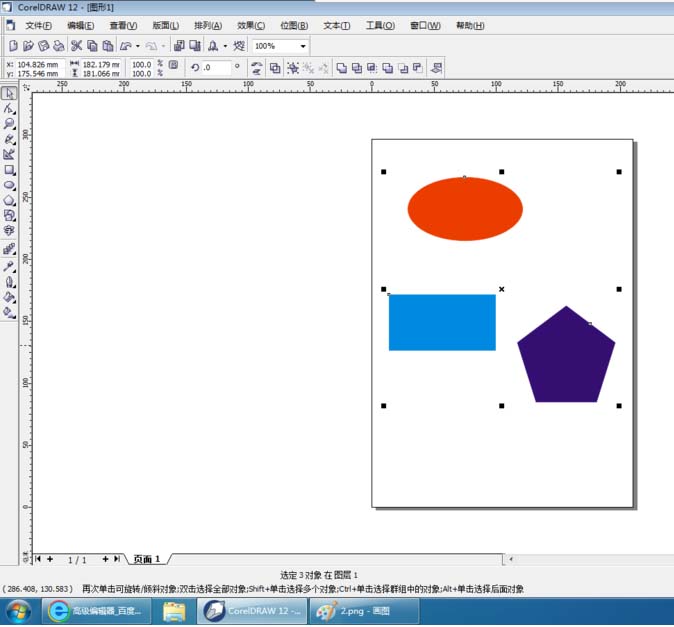The width and height of the screenshot is (674, 627).
Task: Open the 位图(B) menu
Action: (294, 25)
